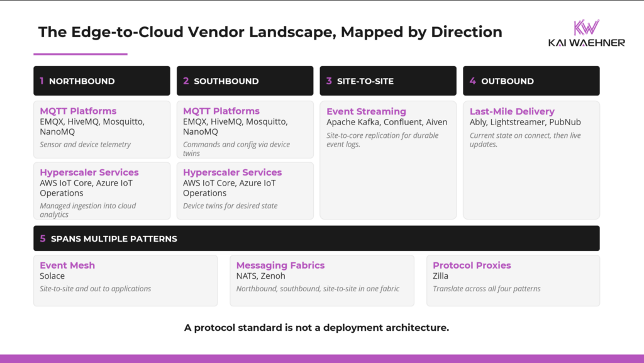Click Northbound 'AWS IoT Core, Azure IoT Operations' text
Image resolution: width=644 pixels, height=363 pixels.
coord(86,188)
